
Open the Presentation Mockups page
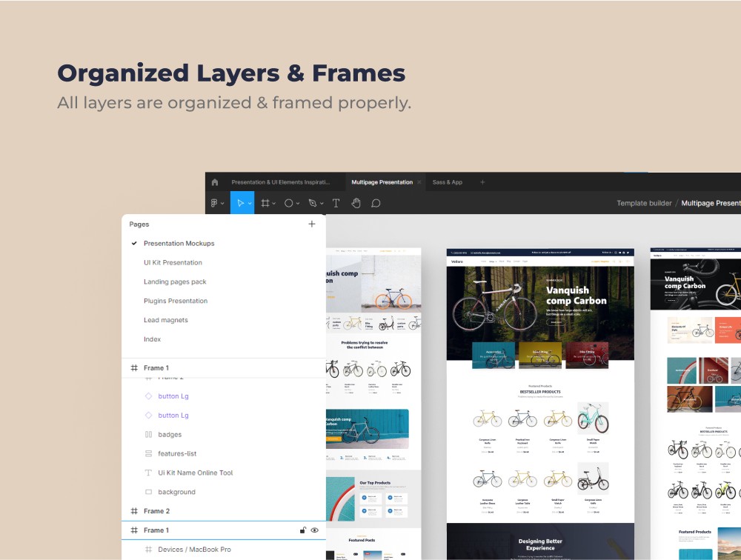click(179, 244)
